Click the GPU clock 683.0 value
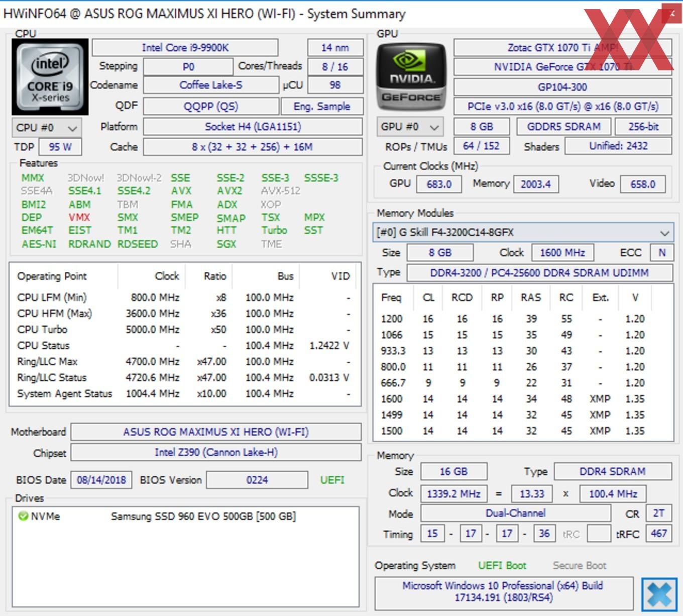Screen dimensions: 683x616 439,184
